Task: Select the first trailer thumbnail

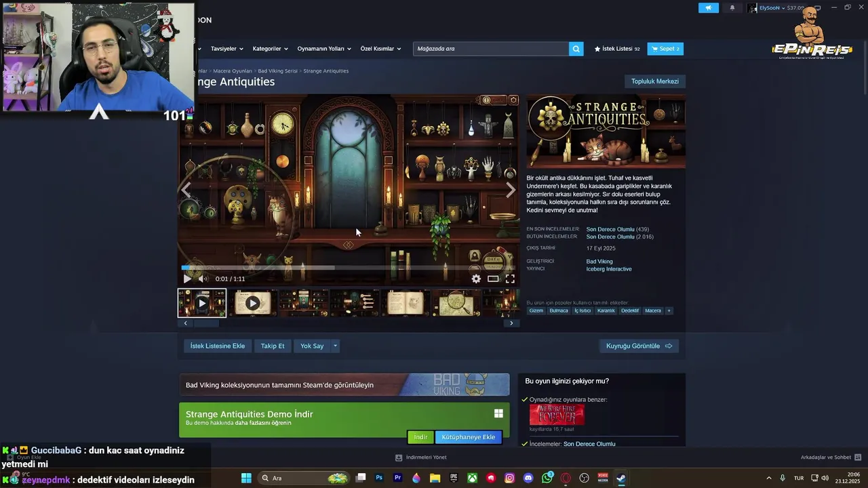Action: (202, 303)
